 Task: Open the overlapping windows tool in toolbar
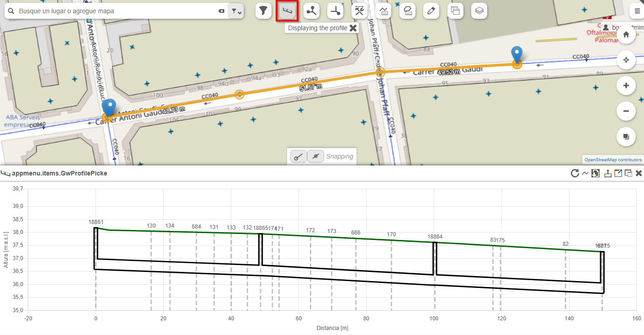pyautogui.click(x=455, y=11)
